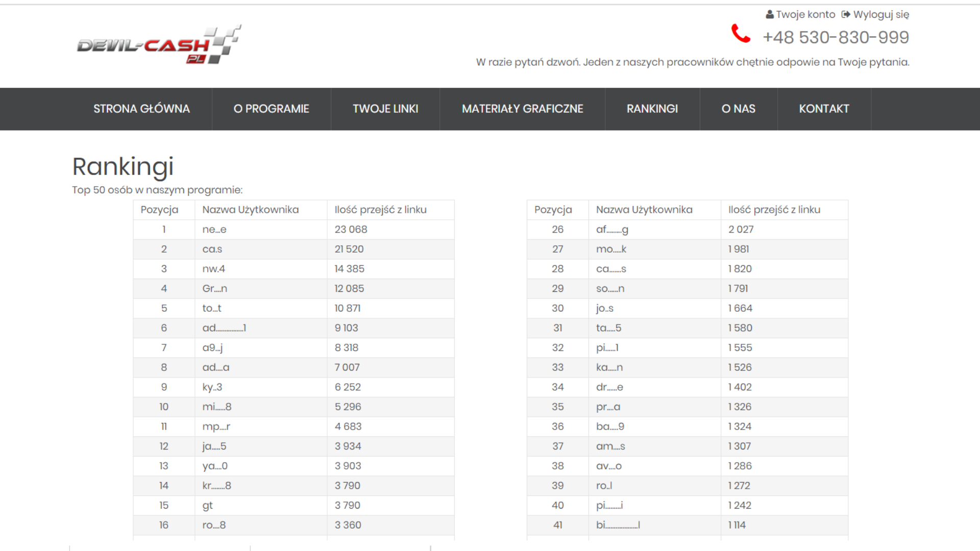
Task: Click value 6 252
Action: point(348,387)
